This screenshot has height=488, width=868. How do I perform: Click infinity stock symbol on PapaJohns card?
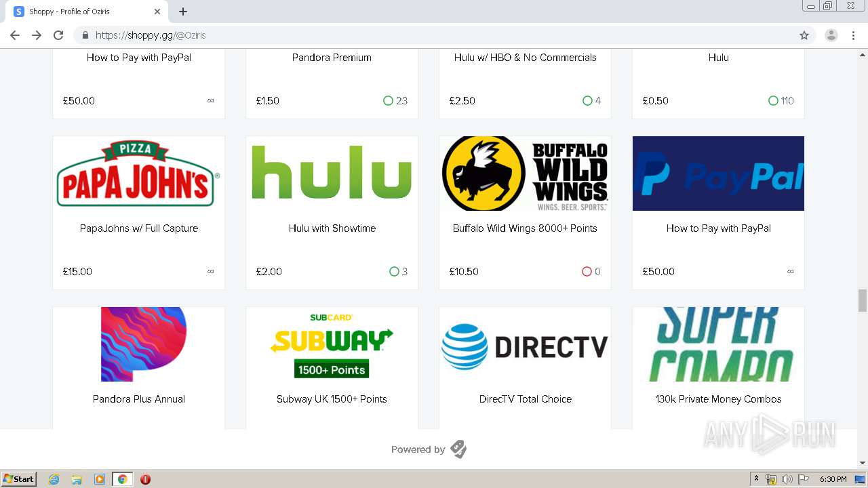pos(211,272)
